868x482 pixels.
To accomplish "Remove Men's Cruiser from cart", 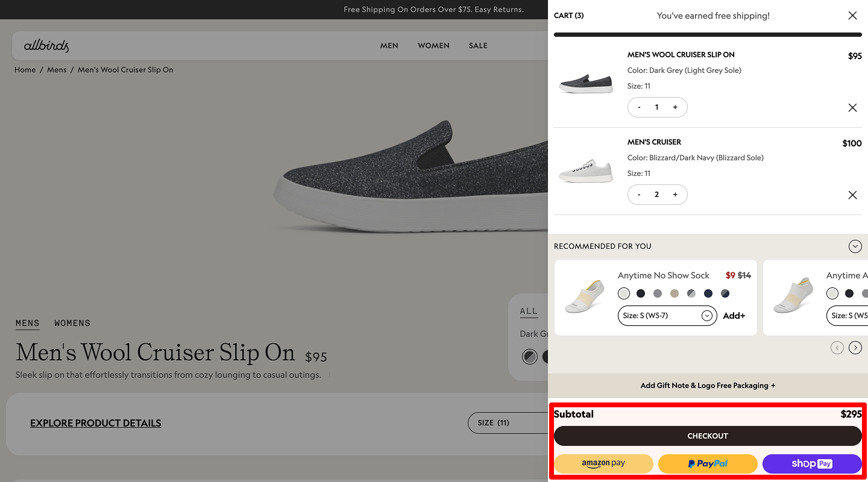I will pos(852,195).
